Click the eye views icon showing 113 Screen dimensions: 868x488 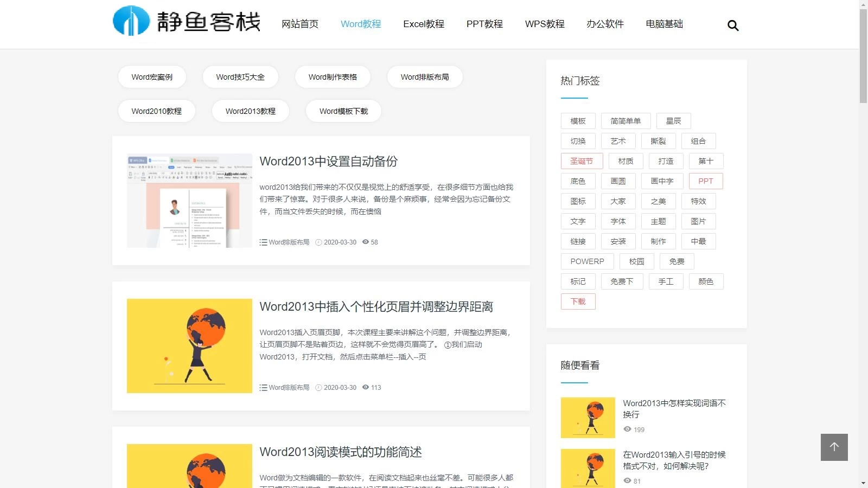click(366, 387)
